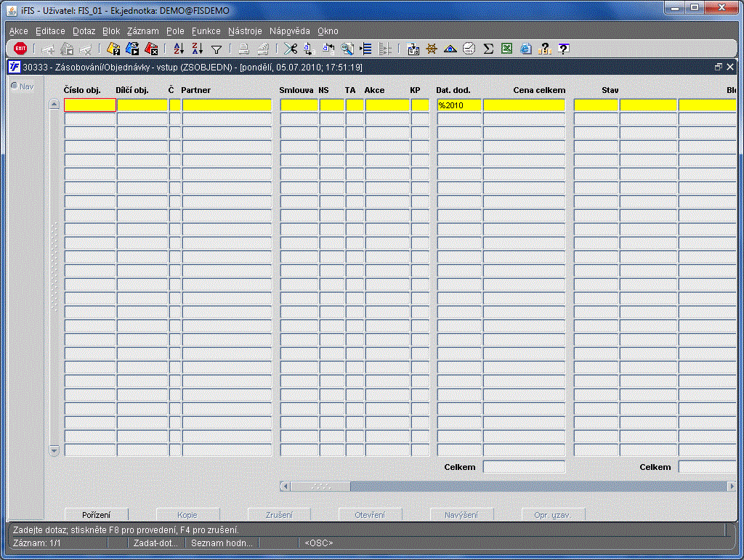
Task: Click the question mark help with lock icon
Action: (545, 49)
